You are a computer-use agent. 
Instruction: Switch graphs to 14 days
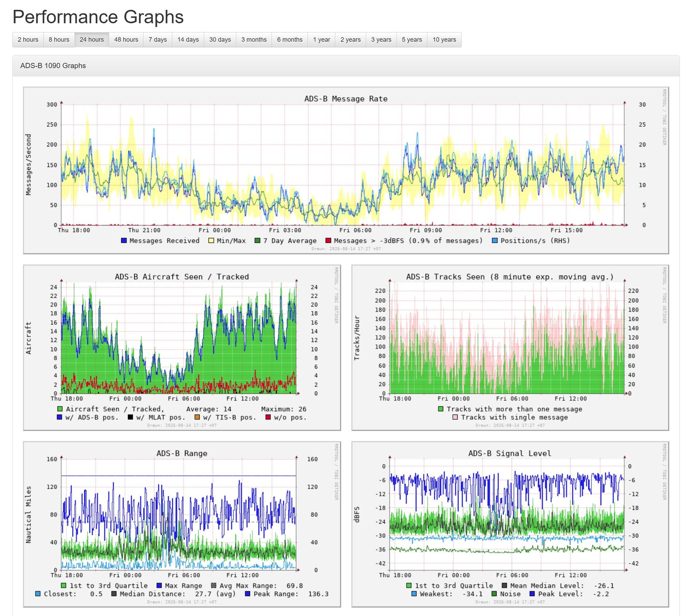coord(188,40)
